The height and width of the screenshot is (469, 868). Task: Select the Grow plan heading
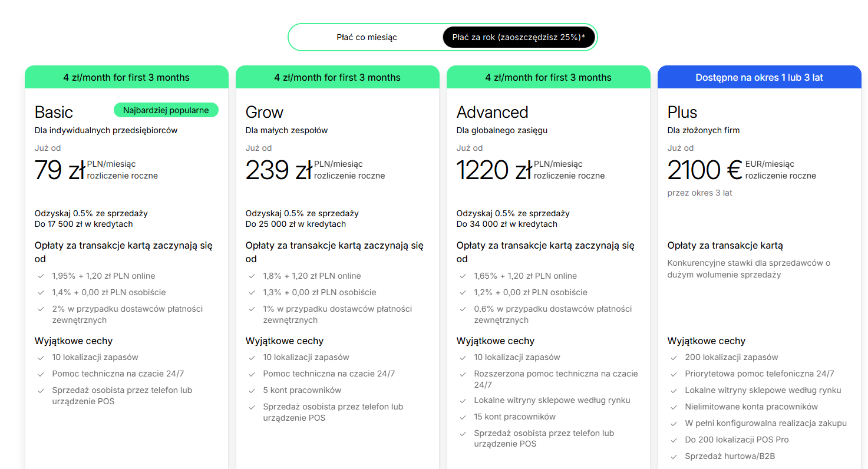(x=265, y=112)
